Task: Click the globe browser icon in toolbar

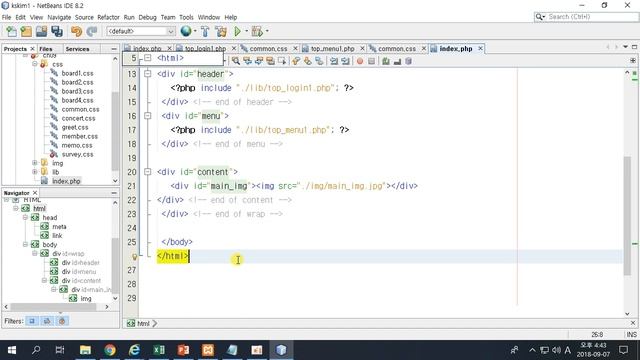Action: [186, 31]
